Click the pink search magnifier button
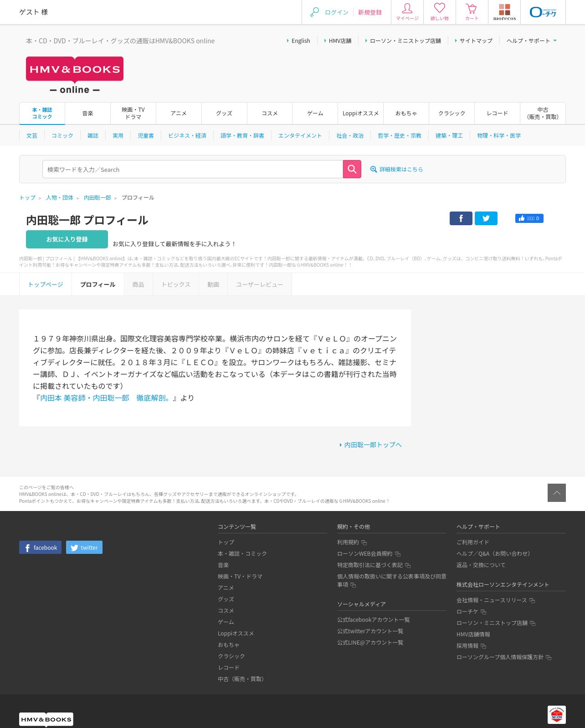 (x=352, y=169)
